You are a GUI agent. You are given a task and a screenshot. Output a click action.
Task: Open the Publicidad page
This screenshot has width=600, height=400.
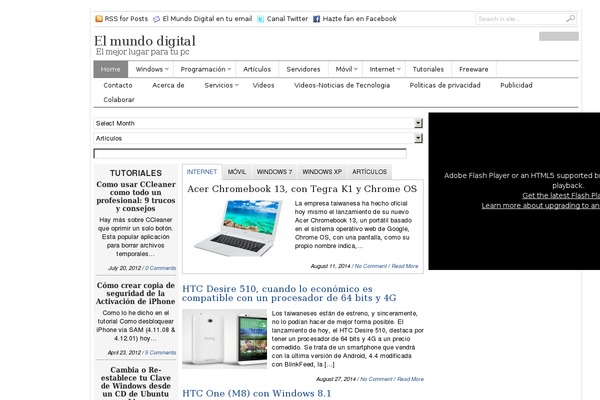[516, 85]
